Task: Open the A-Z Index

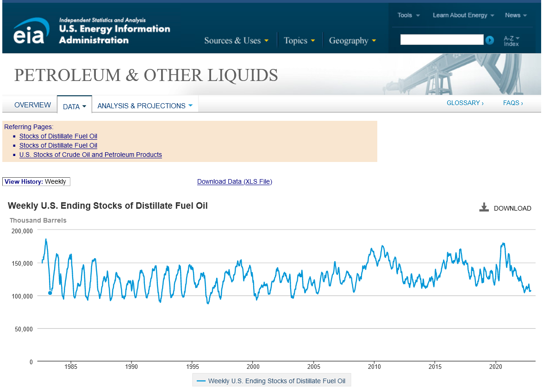Action: pos(512,41)
